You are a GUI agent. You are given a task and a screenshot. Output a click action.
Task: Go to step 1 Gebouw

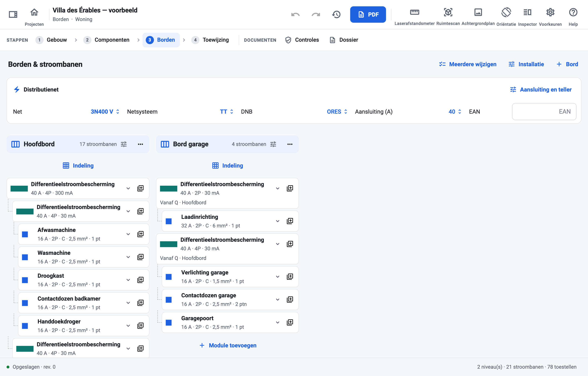click(x=51, y=40)
